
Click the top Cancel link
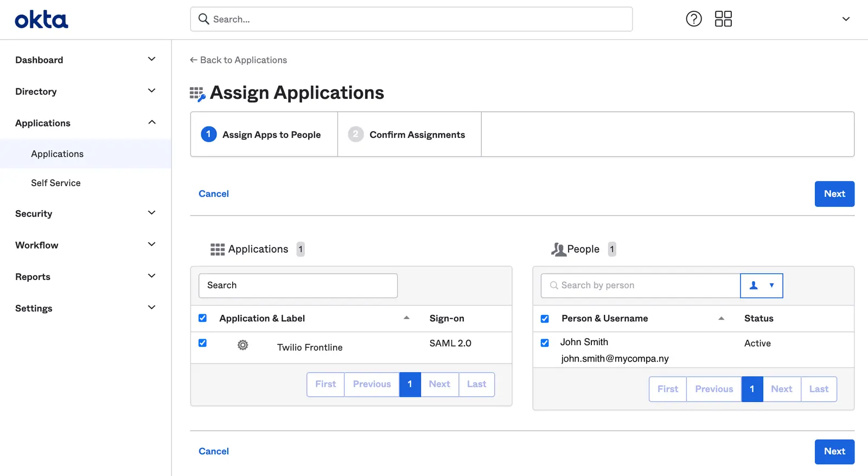(x=214, y=194)
